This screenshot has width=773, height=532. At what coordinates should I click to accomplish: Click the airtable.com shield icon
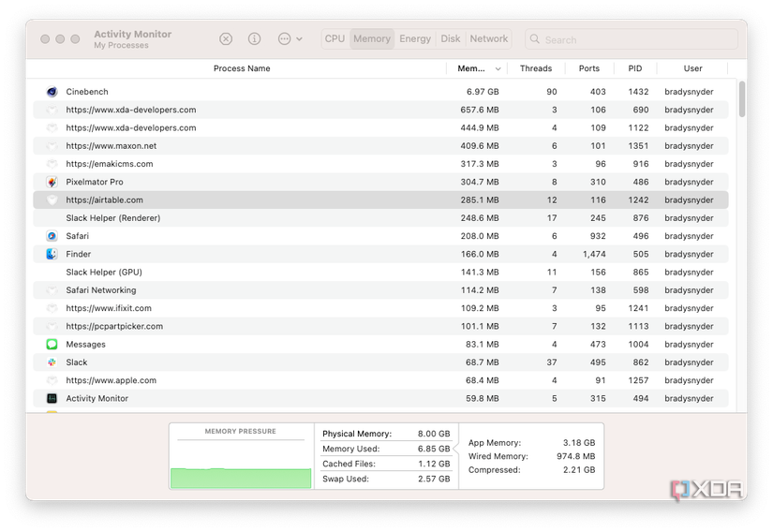52,200
